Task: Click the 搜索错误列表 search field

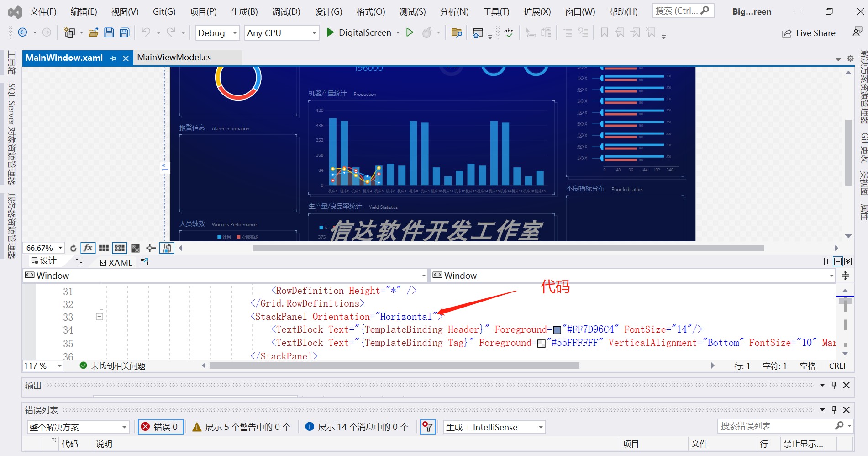Action: pyautogui.click(x=785, y=426)
